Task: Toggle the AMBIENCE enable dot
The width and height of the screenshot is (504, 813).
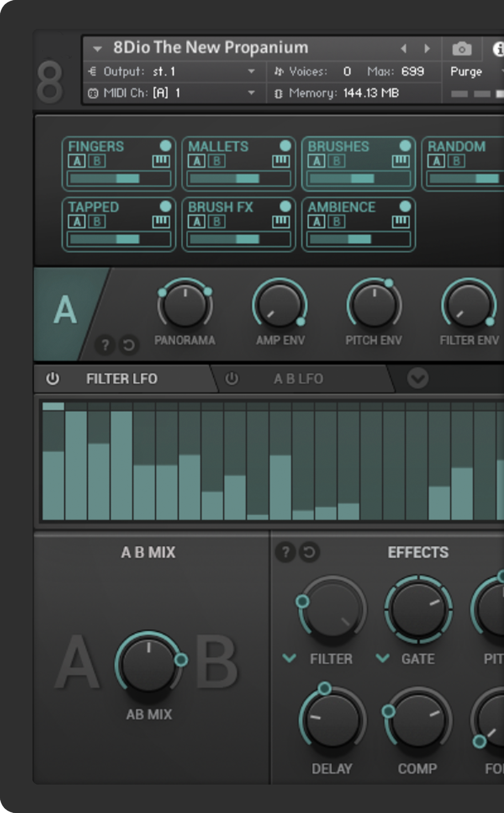Action: pyautogui.click(x=405, y=206)
